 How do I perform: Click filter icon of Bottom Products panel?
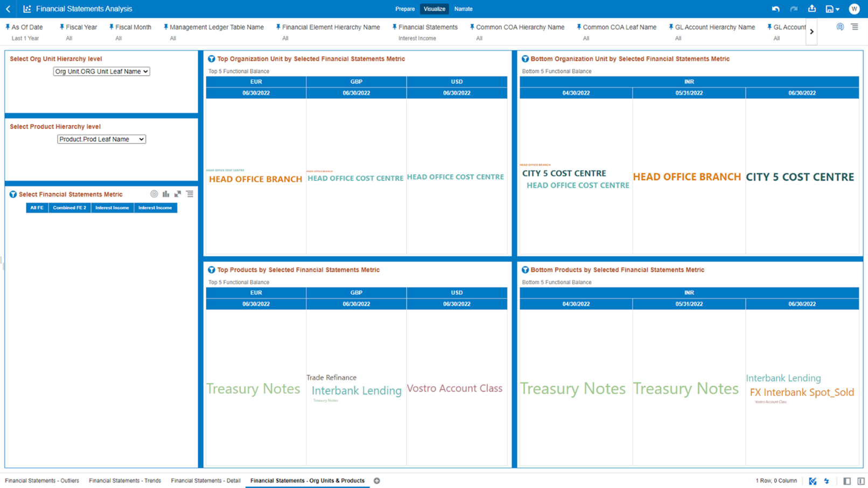pos(525,270)
